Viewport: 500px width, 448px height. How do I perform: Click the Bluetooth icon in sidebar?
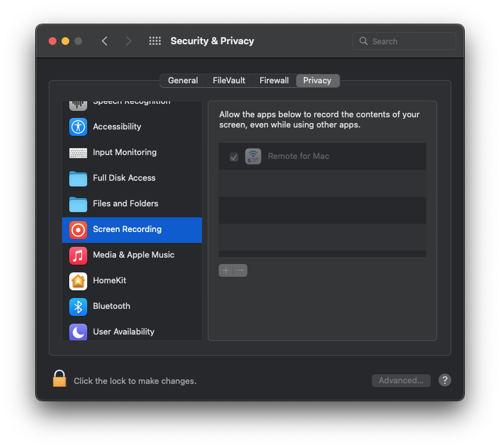78,306
